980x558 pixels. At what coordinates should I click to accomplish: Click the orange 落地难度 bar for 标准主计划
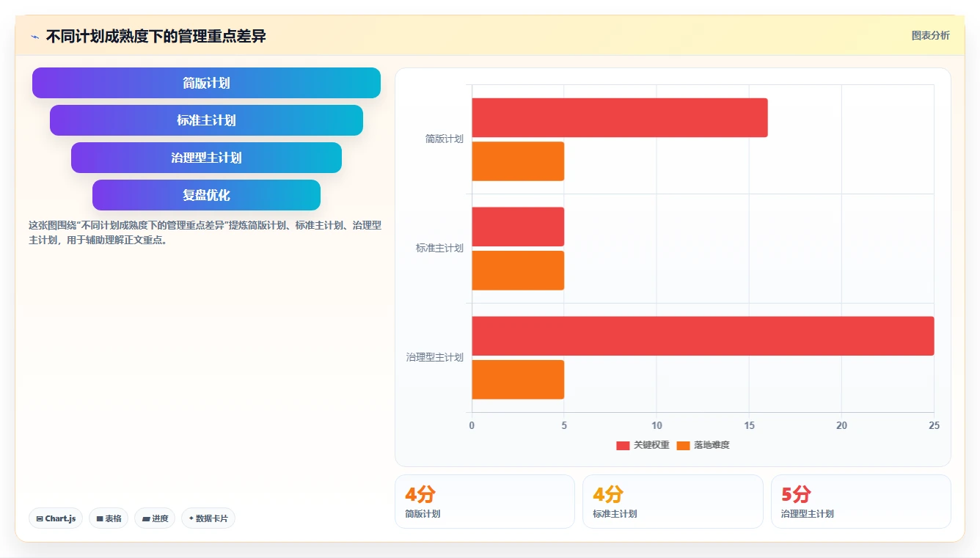pyautogui.click(x=518, y=271)
